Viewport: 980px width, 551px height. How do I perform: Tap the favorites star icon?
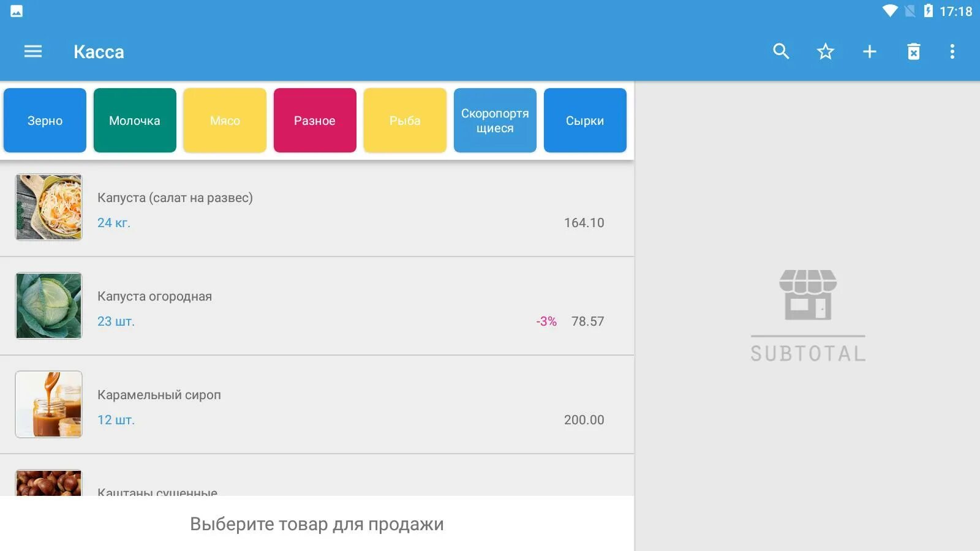click(x=825, y=51)
